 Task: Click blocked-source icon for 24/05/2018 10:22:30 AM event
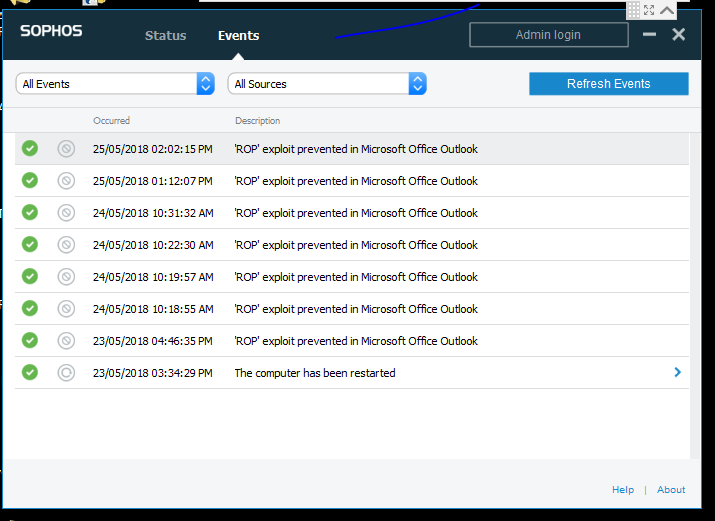[66, 244]
